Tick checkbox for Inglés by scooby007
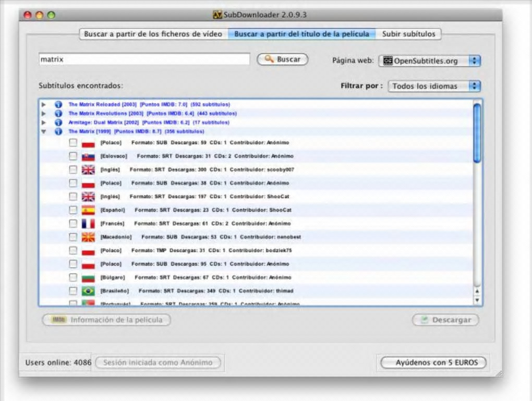Image resolution: width=532 pixels, height=401 pixels. [73, 169]
